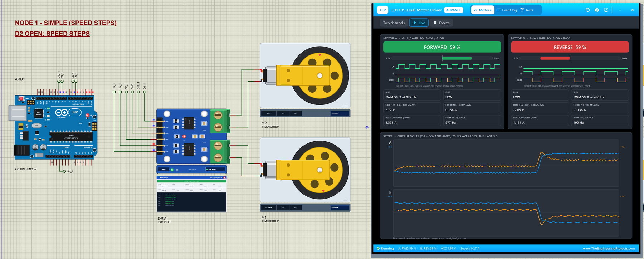Screen dimensions: 644x259
Task: Click the Running status indicator
Action: click(x=385, y=248)
